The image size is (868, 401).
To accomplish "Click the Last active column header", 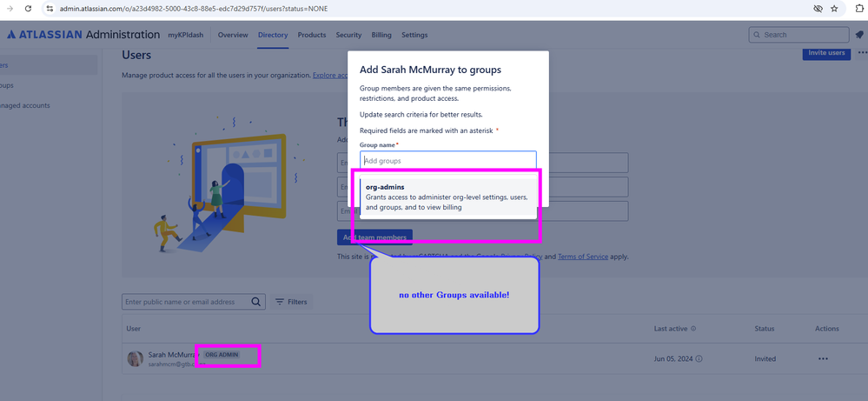I will [x=671, y=329].
